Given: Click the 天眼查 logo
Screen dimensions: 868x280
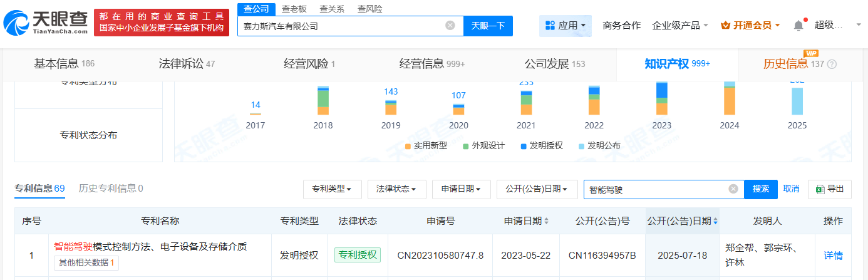Looking at the screenshot, I should 45,23.
